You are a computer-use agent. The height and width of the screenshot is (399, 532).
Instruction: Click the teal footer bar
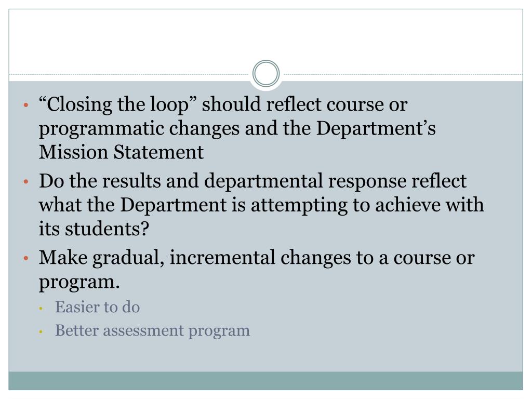point(265,381)
